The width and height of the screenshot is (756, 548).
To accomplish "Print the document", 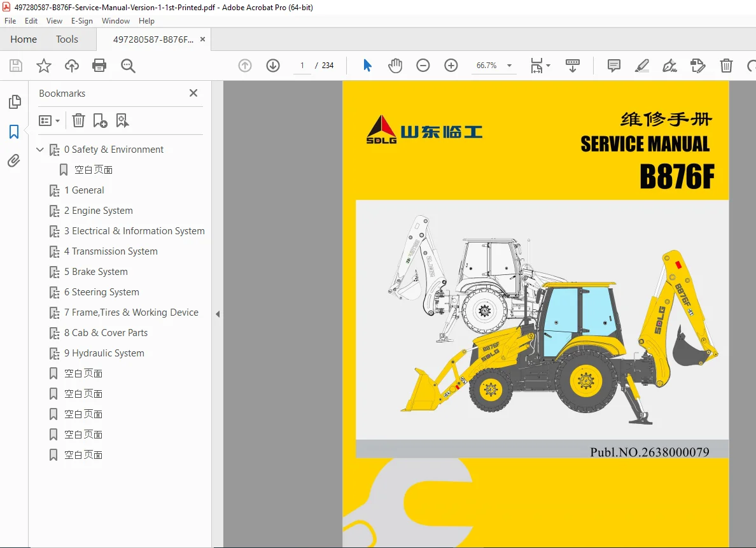I will point(99,66).
